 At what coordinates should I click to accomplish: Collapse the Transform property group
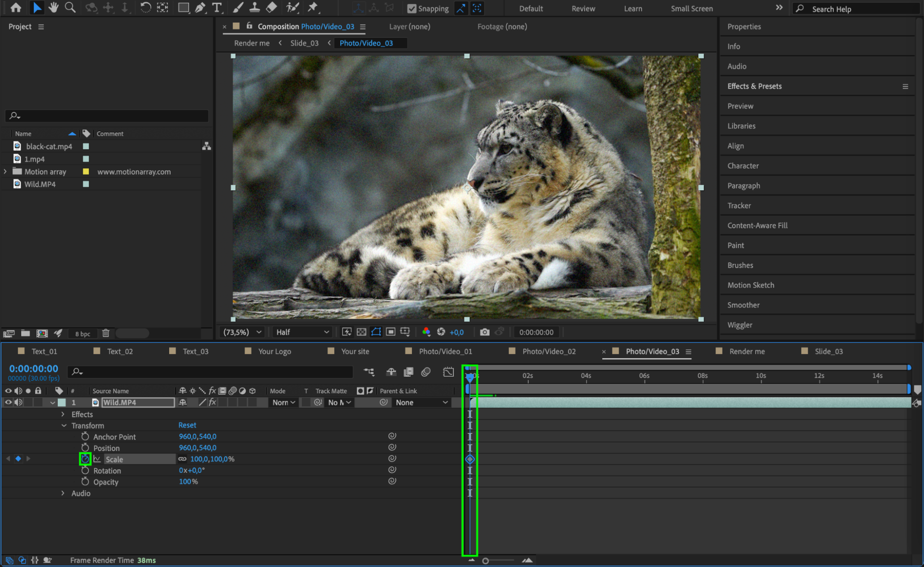tap(64, 426)
